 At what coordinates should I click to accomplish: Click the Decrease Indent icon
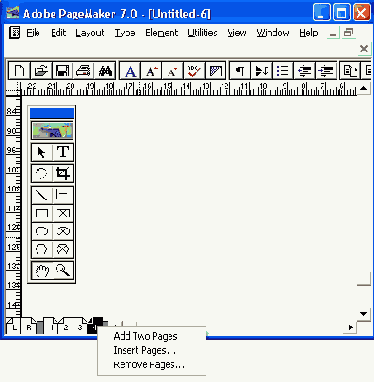(x=304, y=71)
